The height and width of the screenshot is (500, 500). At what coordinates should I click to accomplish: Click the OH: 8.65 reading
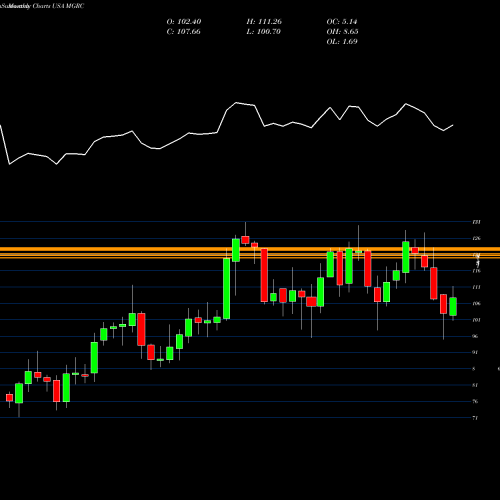(342, 32)
